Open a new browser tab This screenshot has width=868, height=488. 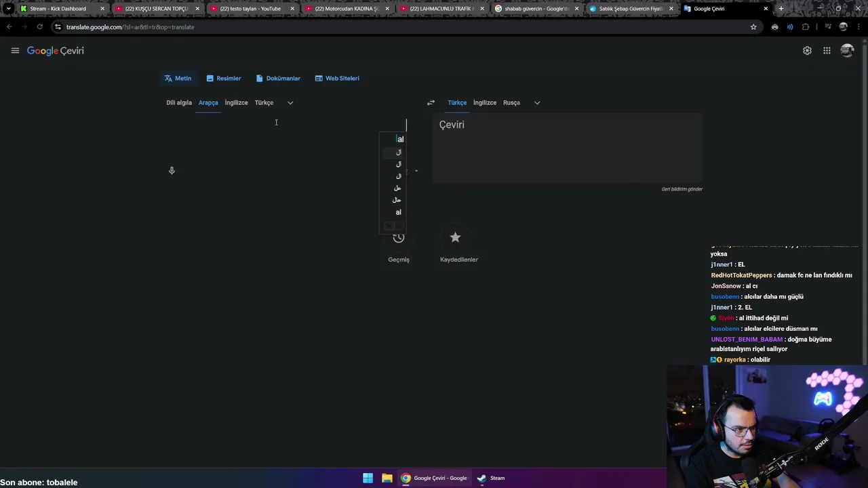coord(781,9)
